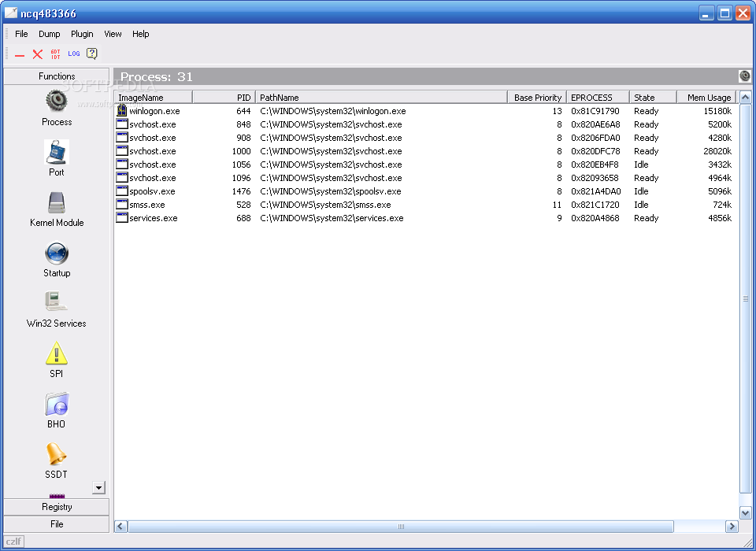The height and width of the screenshot is (551, 756).
Task: Open the BHO function icon
Action: 57,404
